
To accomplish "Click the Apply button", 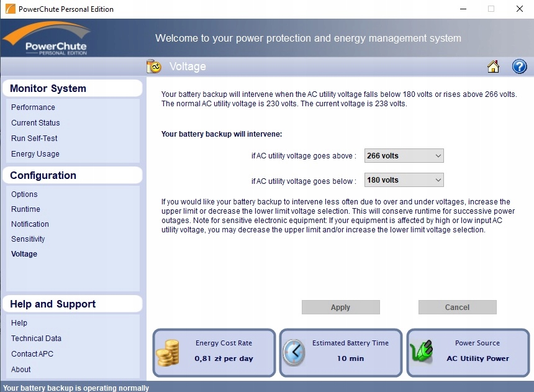I will (340, 307).
